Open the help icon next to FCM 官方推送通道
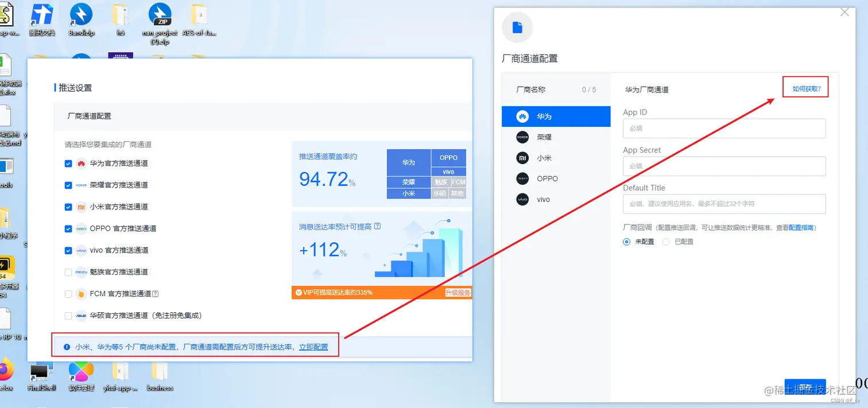This screenshot has height=408, width=868. [x=155, y=294]
